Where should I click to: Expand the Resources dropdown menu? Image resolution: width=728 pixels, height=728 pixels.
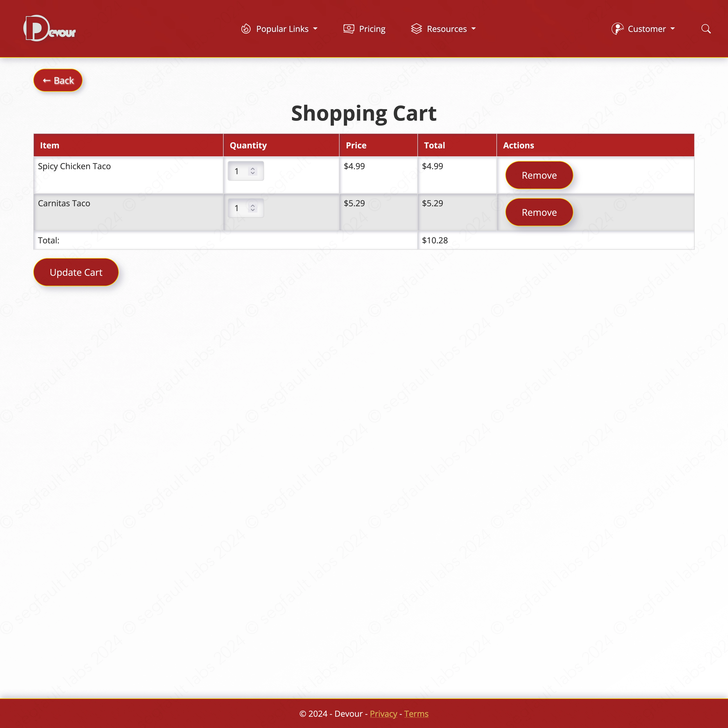coord(443,29)
